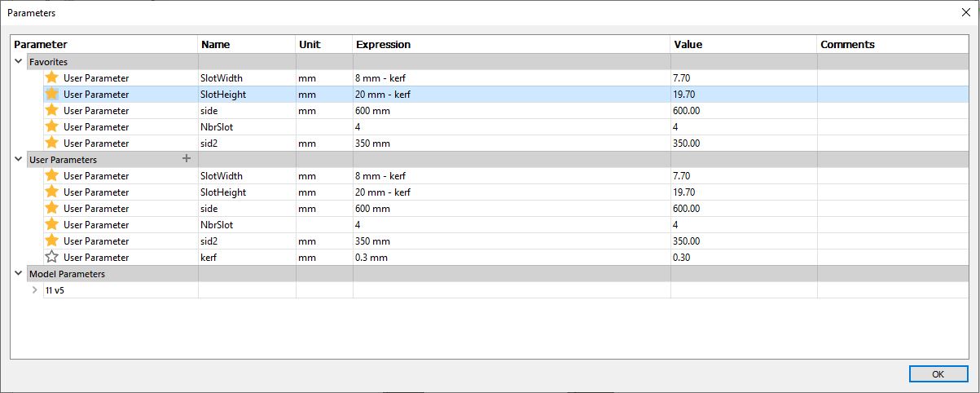Unfavorite the sid2 star in User Parameters
980x393 pixels.
(x=52, y=241)
